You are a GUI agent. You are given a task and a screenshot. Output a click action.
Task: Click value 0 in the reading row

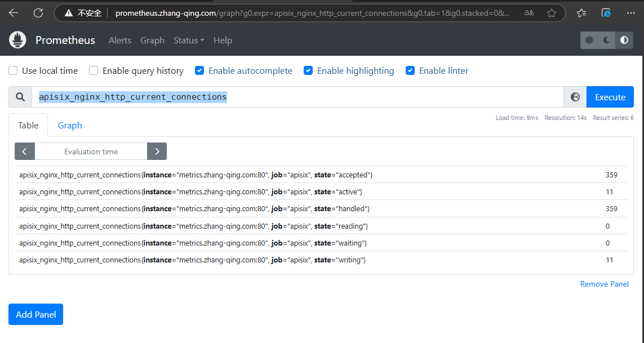608,226
